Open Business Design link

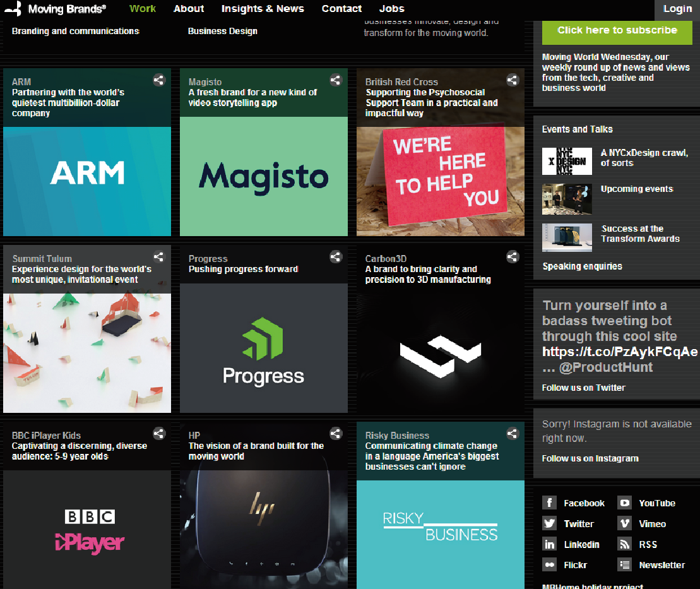[222, 32]
